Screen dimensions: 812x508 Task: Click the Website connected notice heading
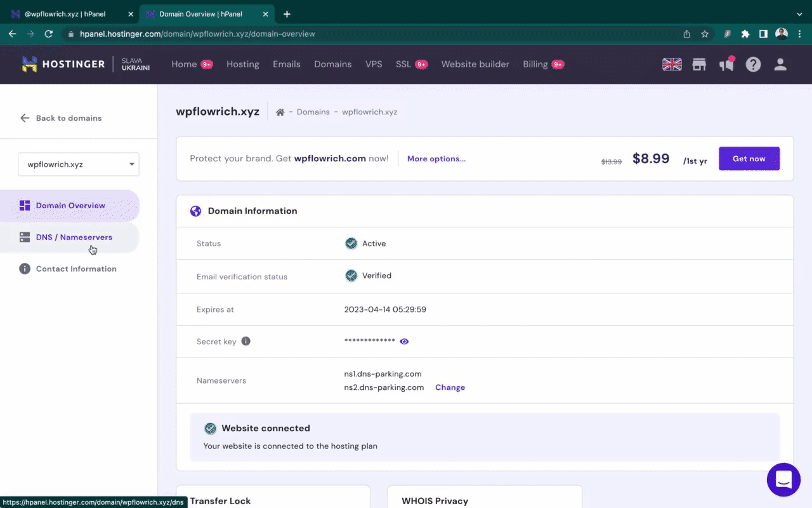coord(266,429)
